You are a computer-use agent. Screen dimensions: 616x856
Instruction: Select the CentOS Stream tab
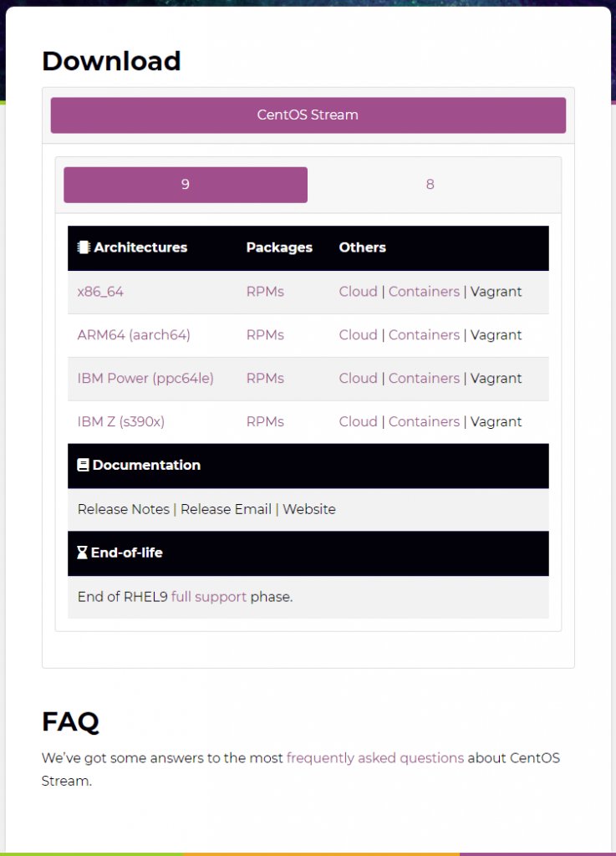click(308, 115)
